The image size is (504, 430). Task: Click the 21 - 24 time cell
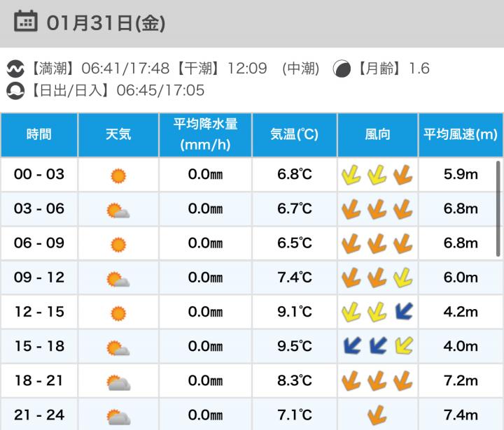click(x=39, y=415)
